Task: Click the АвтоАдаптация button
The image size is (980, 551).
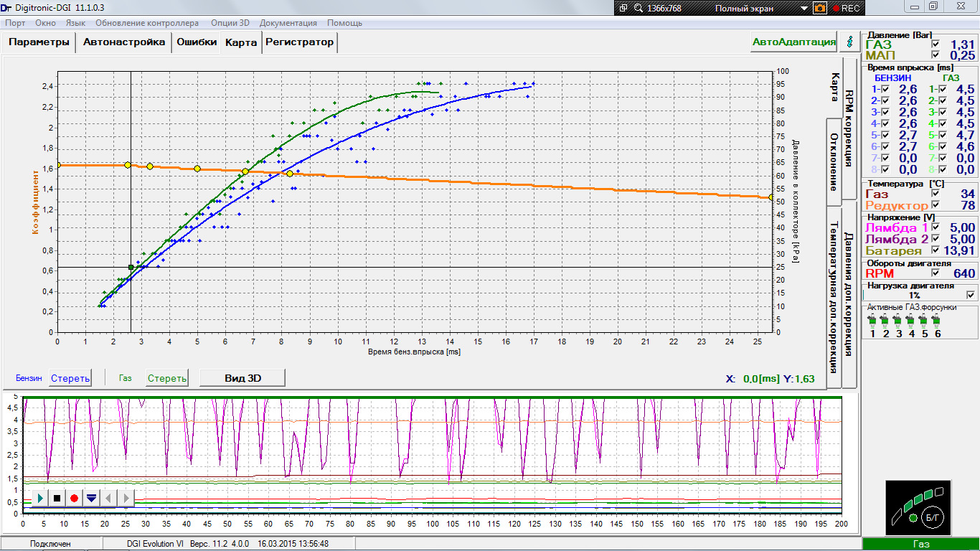Action: coord(794,42)
